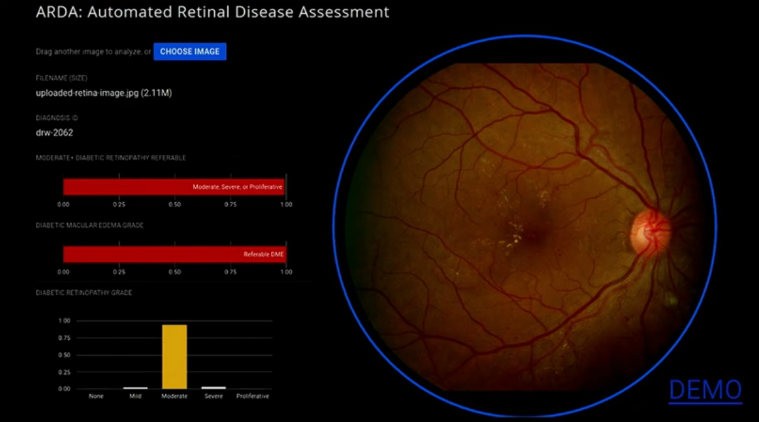The width and height of the screenshot is (759, 422).
Task: Click the Drag another image to analyze text
Action: (90, 52)
